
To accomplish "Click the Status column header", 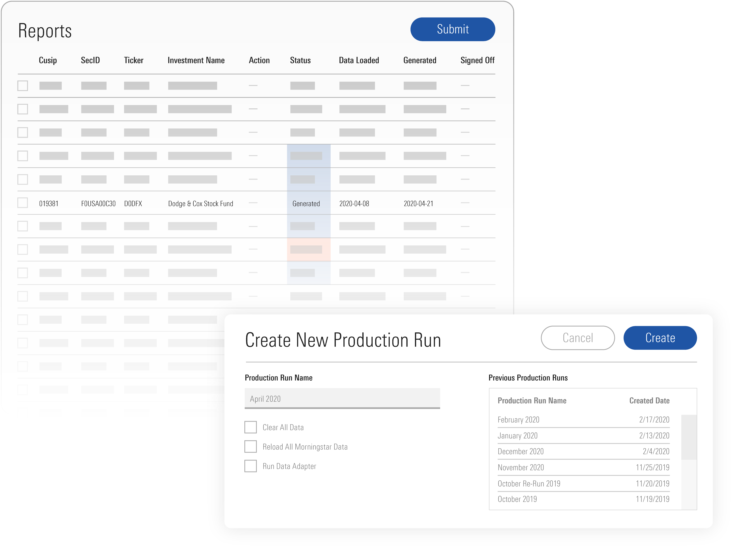I will [x=300, y=60].
